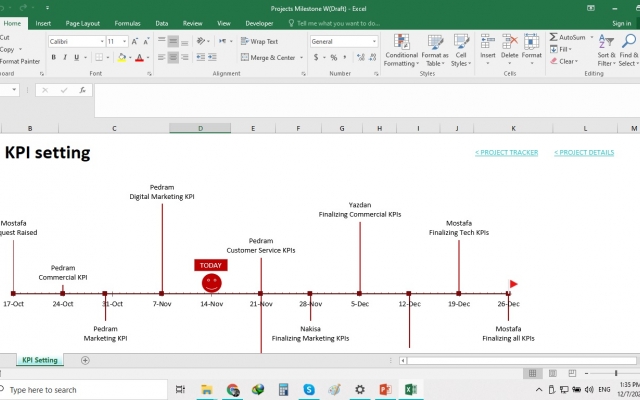Open the Name Box dropdown
Screen dimensions: 640x400
pos(14,89)
